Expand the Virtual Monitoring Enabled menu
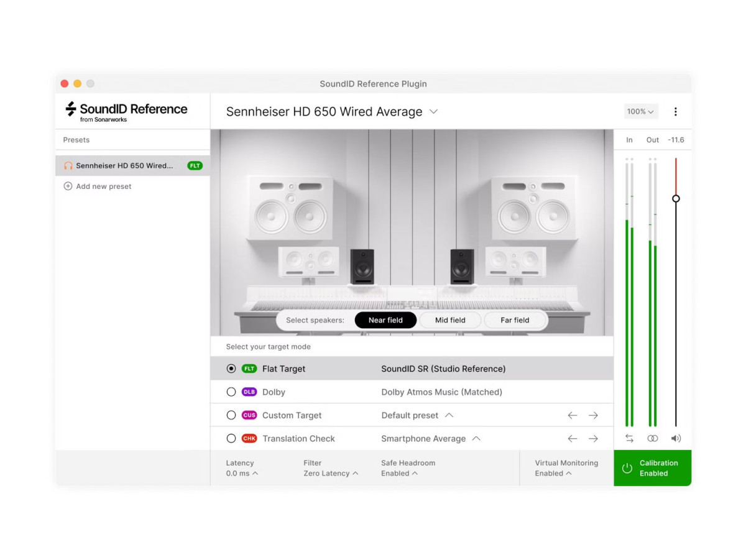Viewport: 746px width, 560px height. click(x=566, y=468)
